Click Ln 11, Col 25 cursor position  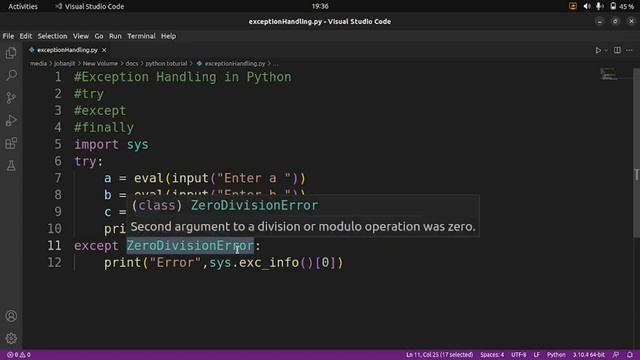(439, 355)
